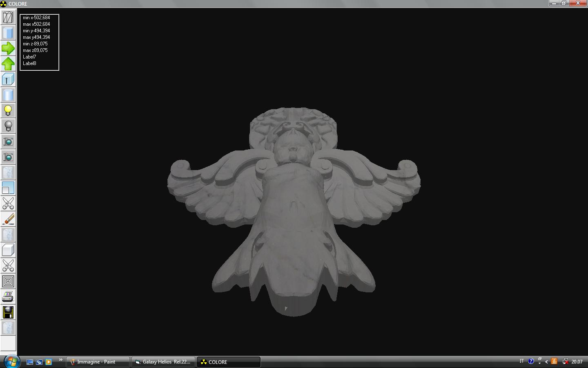Screen dimensions: 588x368
Task: Click the scissors icon above the paintbrush
Action: click(x=8, y=204)
